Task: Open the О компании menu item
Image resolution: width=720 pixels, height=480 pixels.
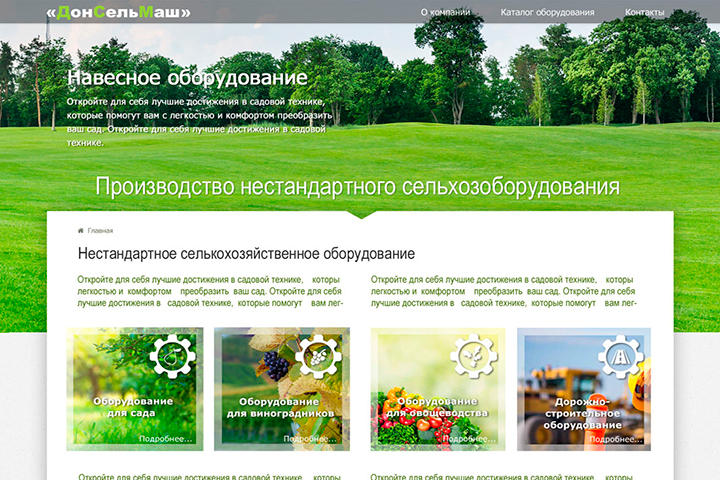Action: 445,12
